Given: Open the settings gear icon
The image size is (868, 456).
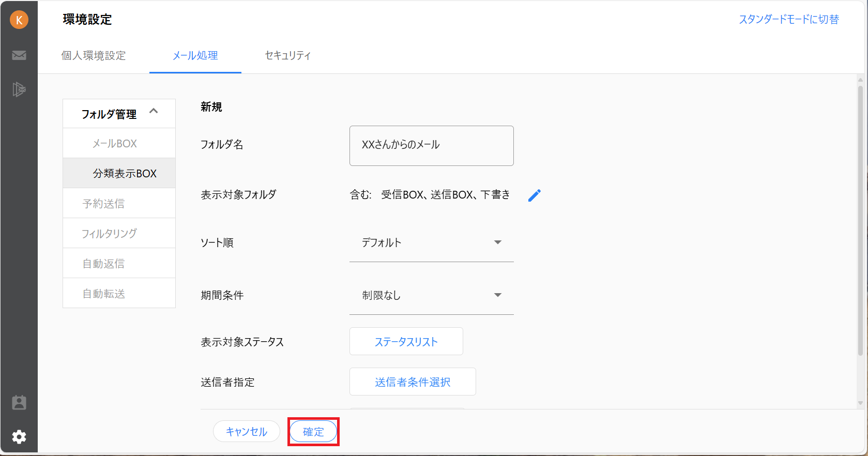Looking at the screenshot, I should point(19,437).
